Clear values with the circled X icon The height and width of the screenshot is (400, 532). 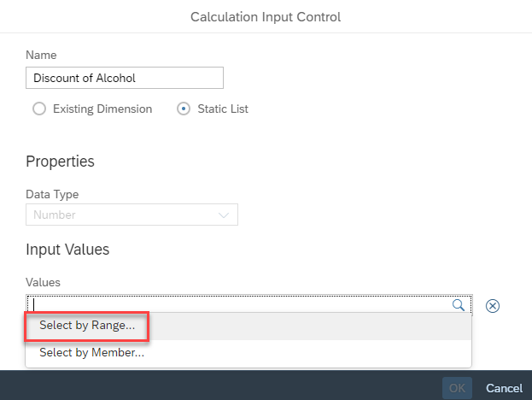pyautogui.click(x=493, y=305)
